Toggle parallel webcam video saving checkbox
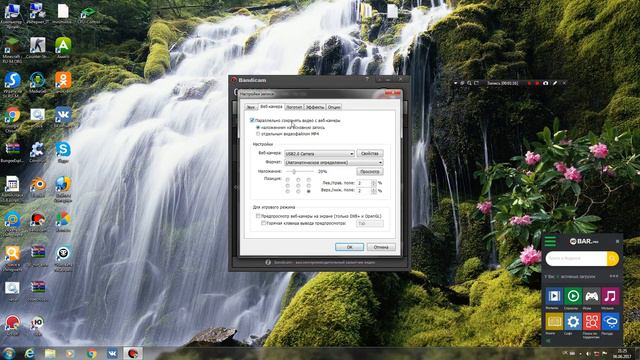The image size is (640, 360). 252,120
